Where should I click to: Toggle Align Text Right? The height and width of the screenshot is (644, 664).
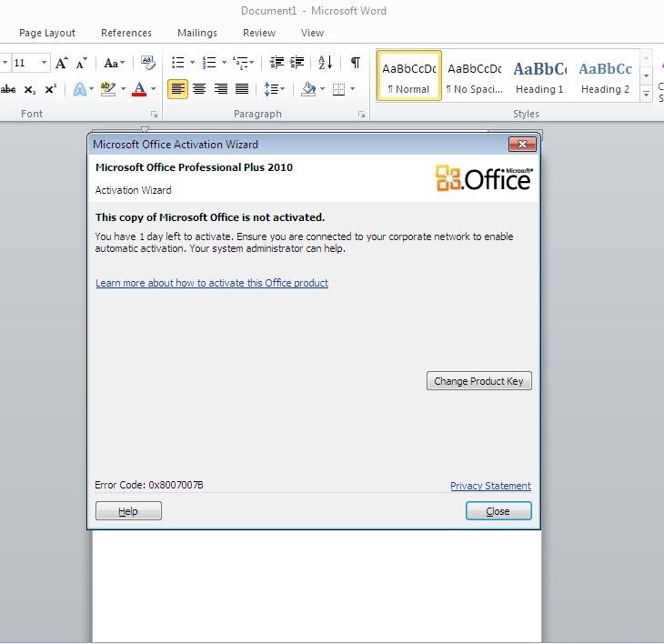click(221, 89)
